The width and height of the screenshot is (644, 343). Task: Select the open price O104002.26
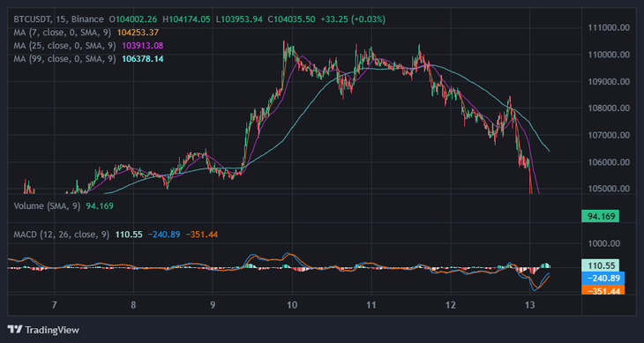tap(133, 19)
